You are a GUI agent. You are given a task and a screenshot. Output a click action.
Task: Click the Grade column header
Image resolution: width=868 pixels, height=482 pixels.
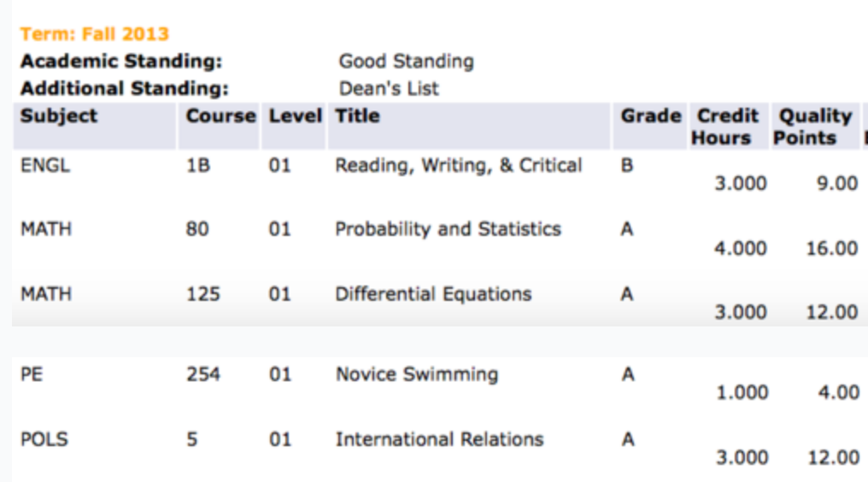tap(651, 116)
